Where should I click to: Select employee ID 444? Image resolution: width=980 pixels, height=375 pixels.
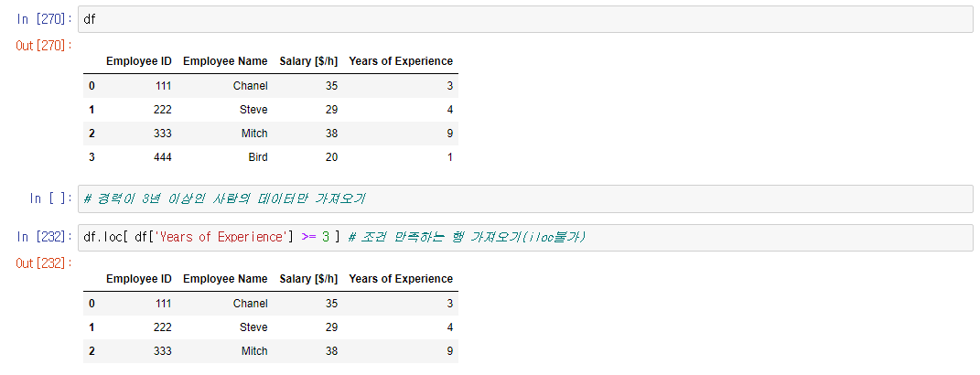(163, 157)
